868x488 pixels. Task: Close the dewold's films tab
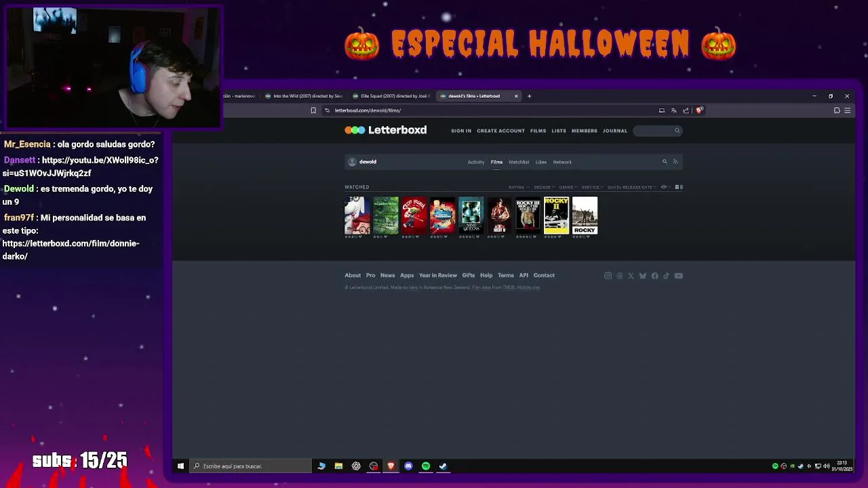[x=516, y=96]
